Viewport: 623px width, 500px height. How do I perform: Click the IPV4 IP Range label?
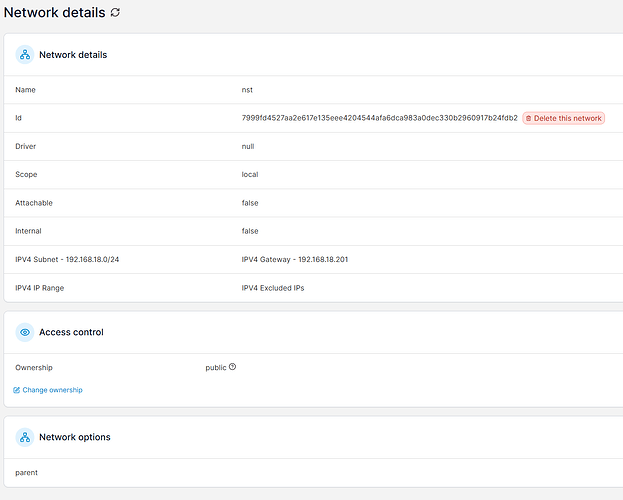click(40, 288)
